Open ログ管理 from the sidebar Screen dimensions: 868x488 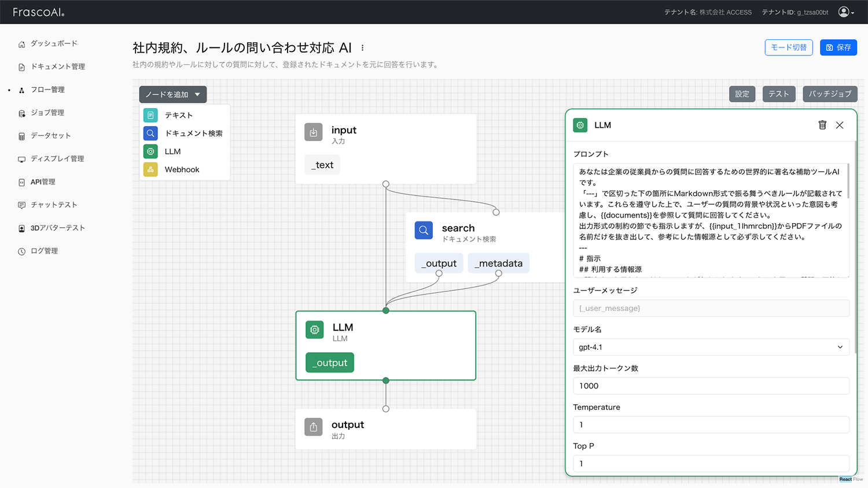(44, 251)
